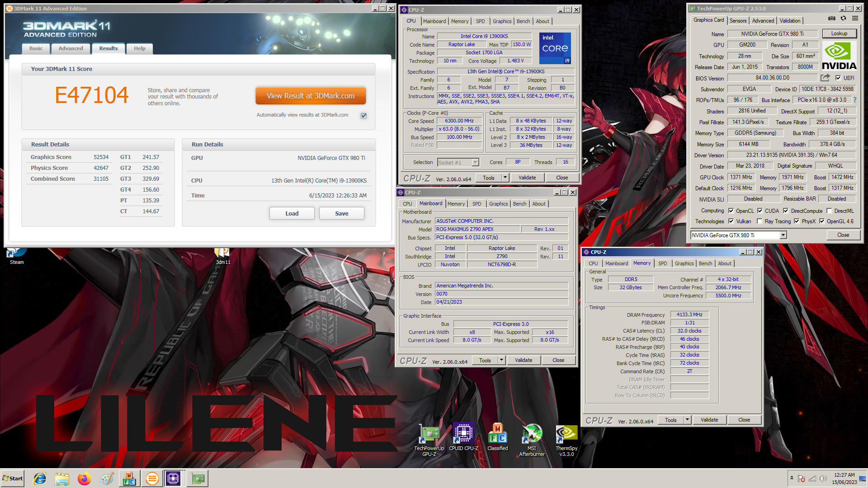Expand Tools dropdown arrow in CPU-Z Mainboard window

point(501,360)
